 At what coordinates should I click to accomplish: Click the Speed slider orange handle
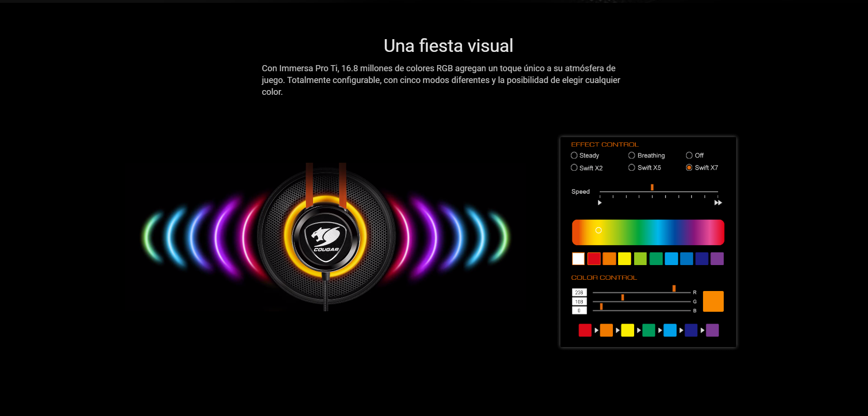click(652, 187)
